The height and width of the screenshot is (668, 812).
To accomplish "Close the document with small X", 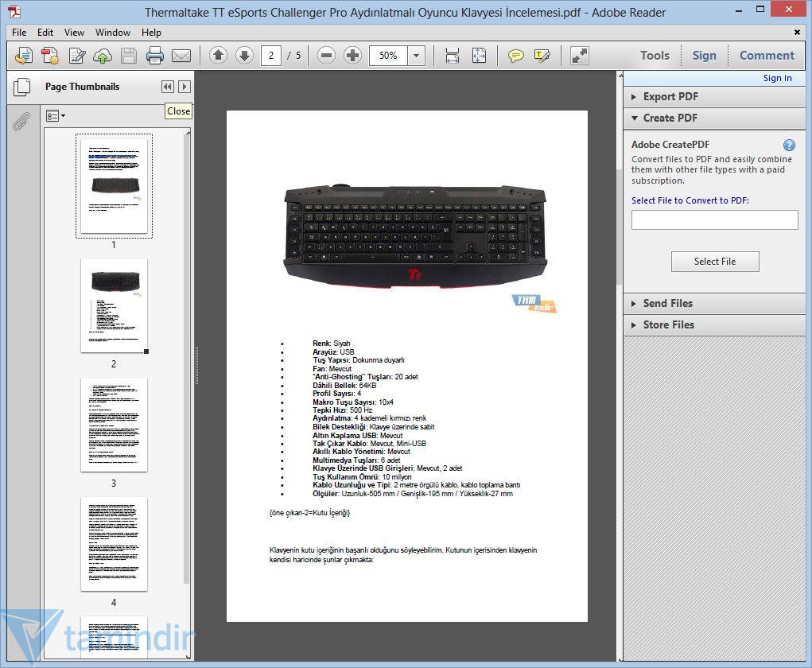I will click(x=797, y=32).
